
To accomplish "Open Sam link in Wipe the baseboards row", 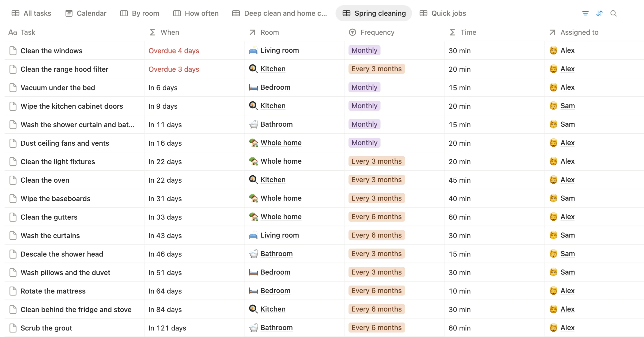I will [567, 198].
